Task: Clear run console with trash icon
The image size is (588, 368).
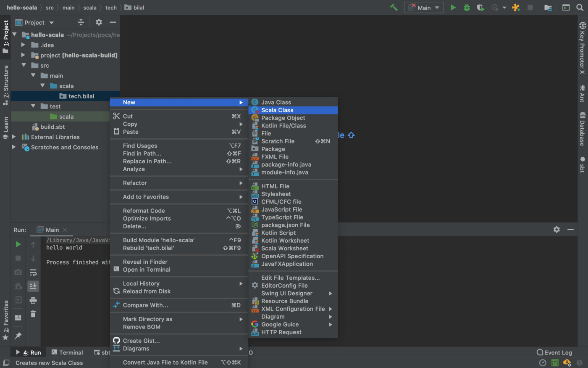Action: [33, 314]
